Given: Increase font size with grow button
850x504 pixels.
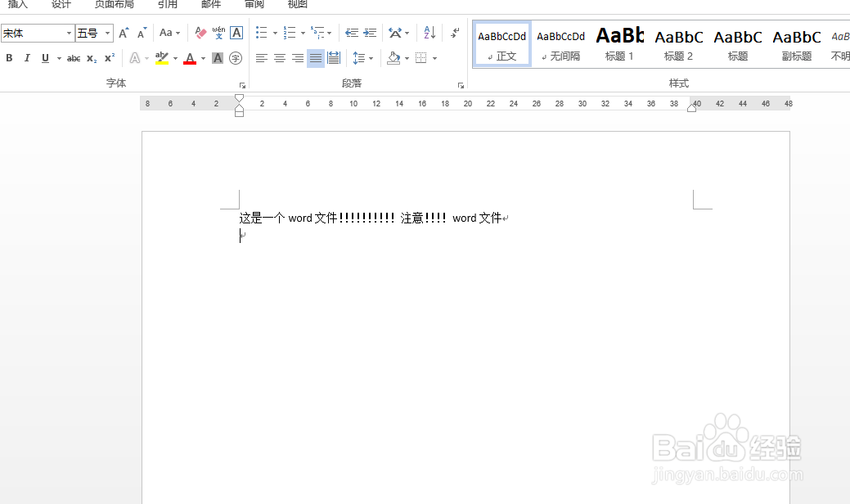Looking at the screenshot, I should [124, 33].
